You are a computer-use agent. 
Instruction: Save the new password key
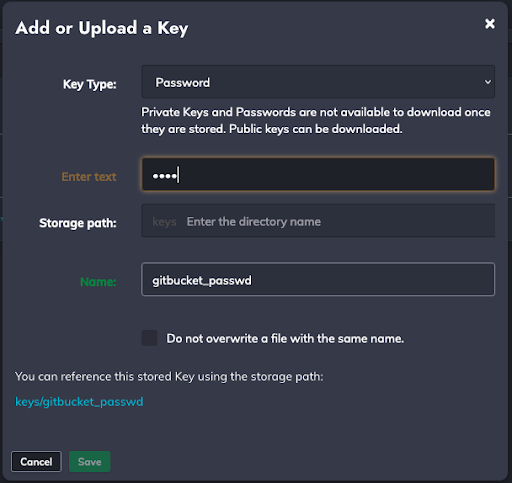pyautogui.click(x=90, y=462)
